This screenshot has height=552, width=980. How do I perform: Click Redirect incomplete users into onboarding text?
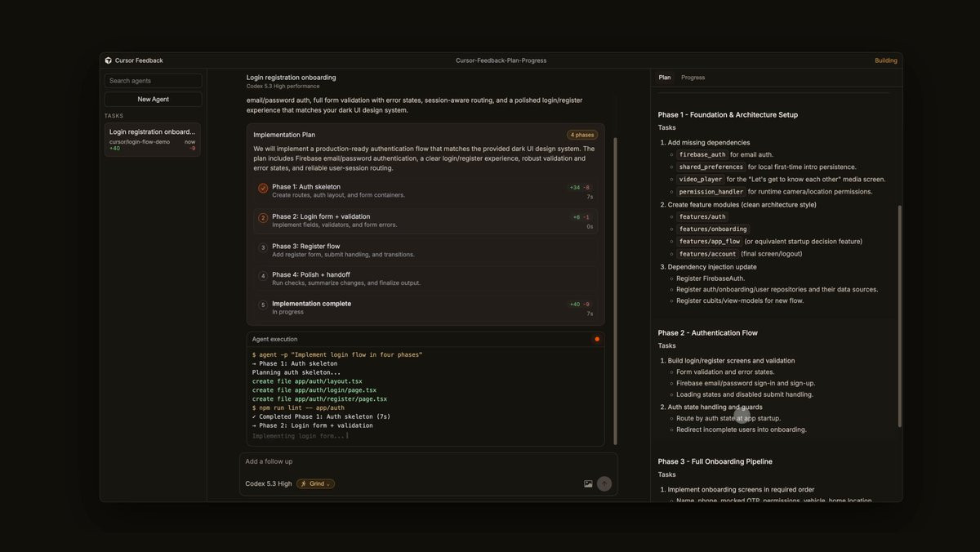[x=742, y=430]
